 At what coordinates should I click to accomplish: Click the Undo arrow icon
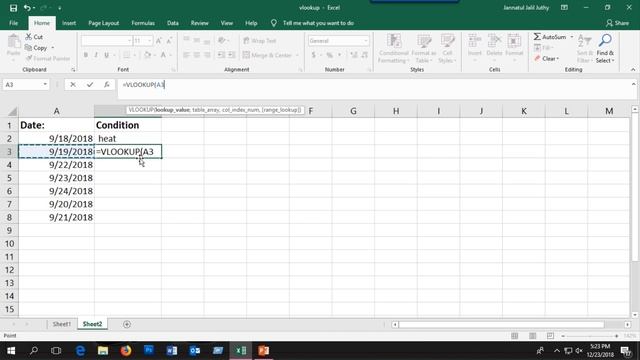tap(27, 8)
